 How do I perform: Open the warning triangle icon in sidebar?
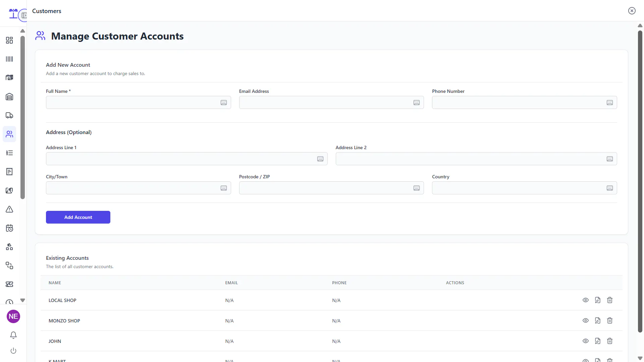point(9,209)
